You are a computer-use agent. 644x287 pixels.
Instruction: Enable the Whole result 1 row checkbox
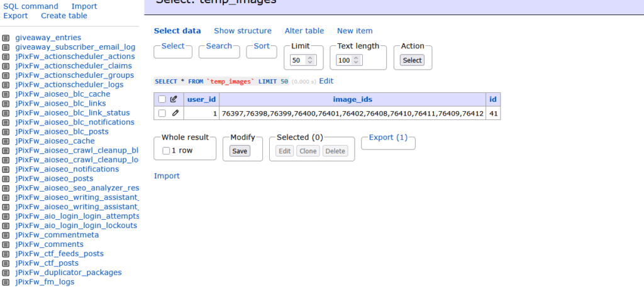click(166, 151)
